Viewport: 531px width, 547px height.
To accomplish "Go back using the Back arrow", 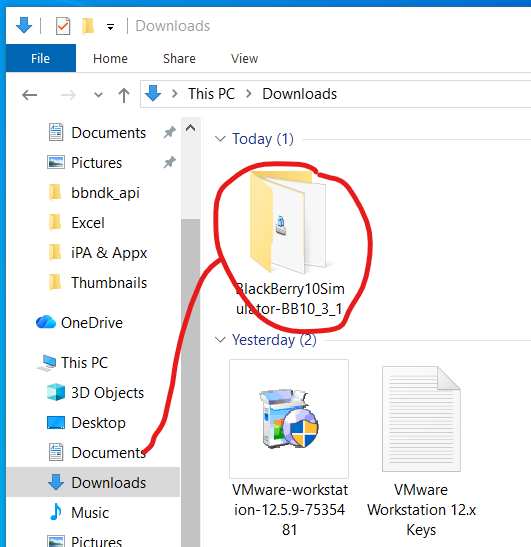I will (30, 95).
